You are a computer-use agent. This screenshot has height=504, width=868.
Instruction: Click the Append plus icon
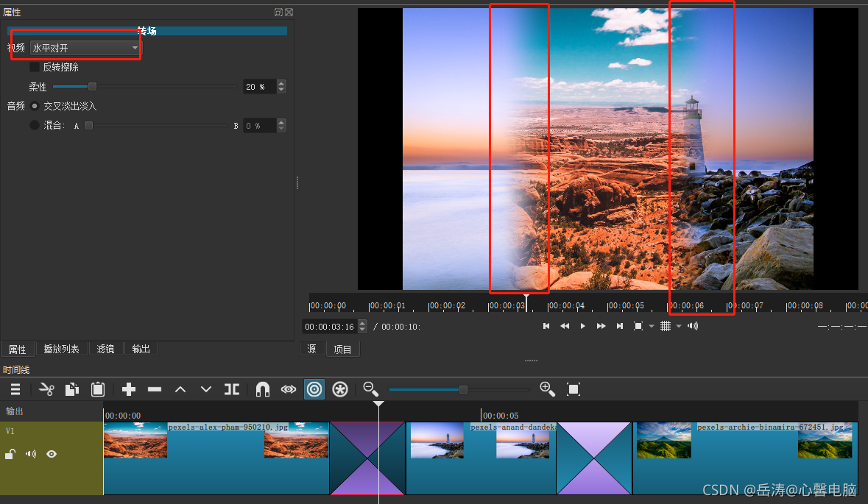pyautogui.click(x=129, y=389)
